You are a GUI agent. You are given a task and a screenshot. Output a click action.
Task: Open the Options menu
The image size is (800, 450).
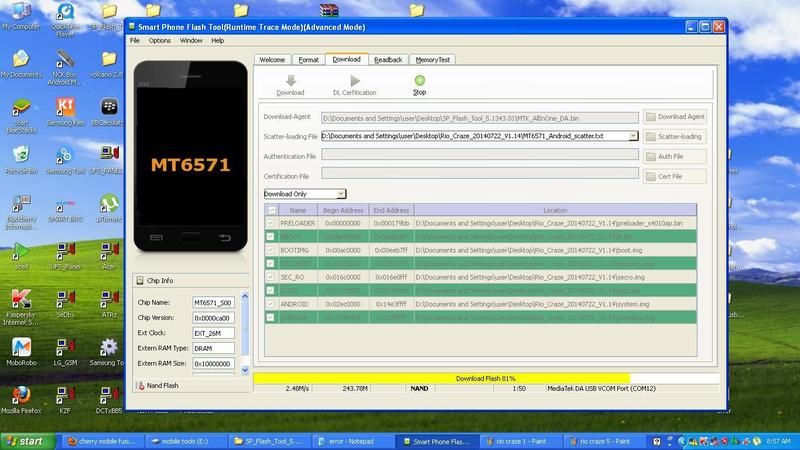coord(160,40)
